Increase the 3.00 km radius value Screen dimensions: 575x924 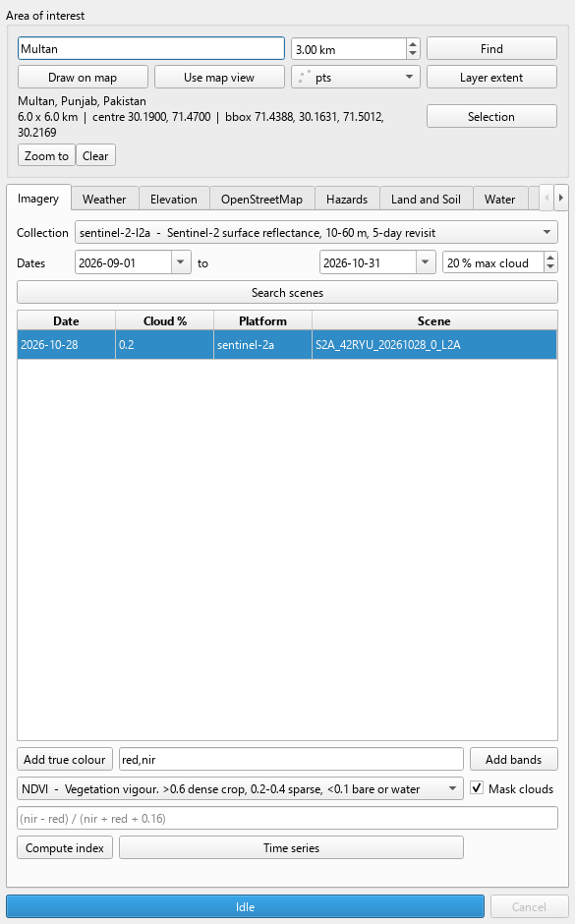(x=413, y=43)
